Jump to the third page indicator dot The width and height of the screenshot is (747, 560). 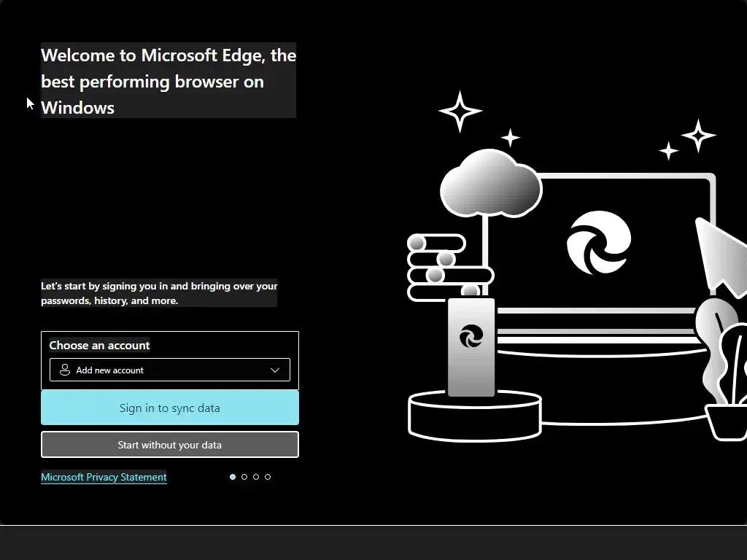(x=256, y=477)
